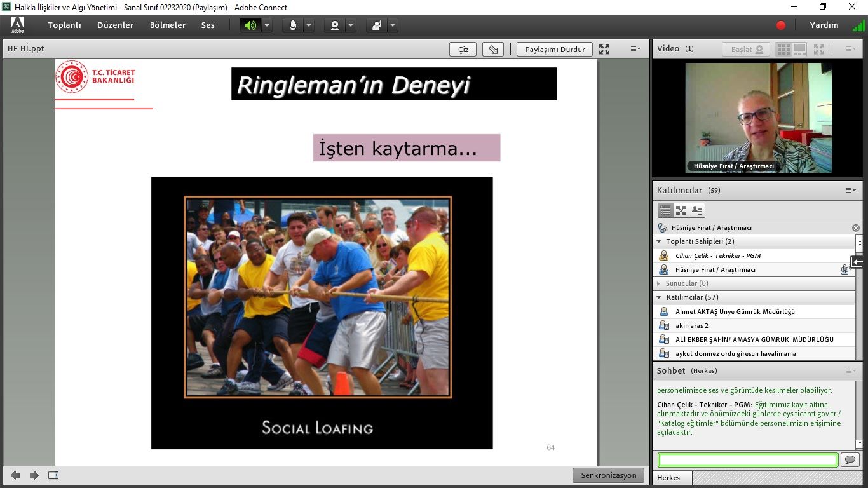
Task: Click the chat message input field
Action: pos(748,459)
